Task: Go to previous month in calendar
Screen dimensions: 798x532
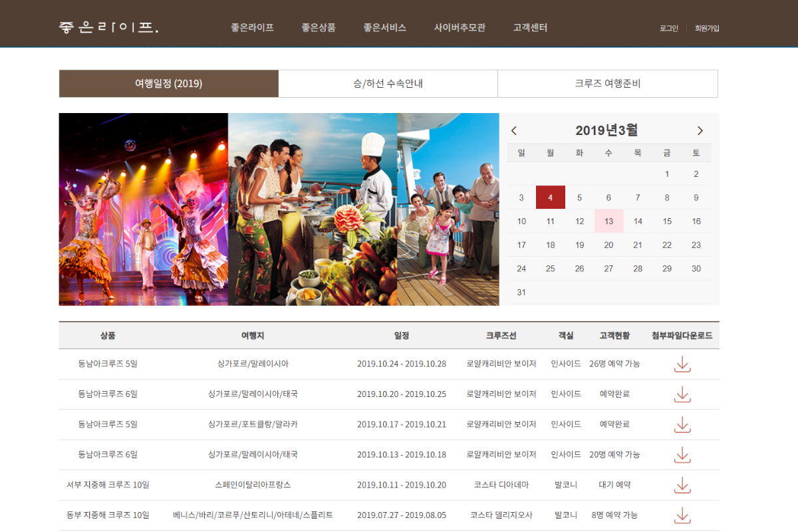Action: click(x=514, y=131)
